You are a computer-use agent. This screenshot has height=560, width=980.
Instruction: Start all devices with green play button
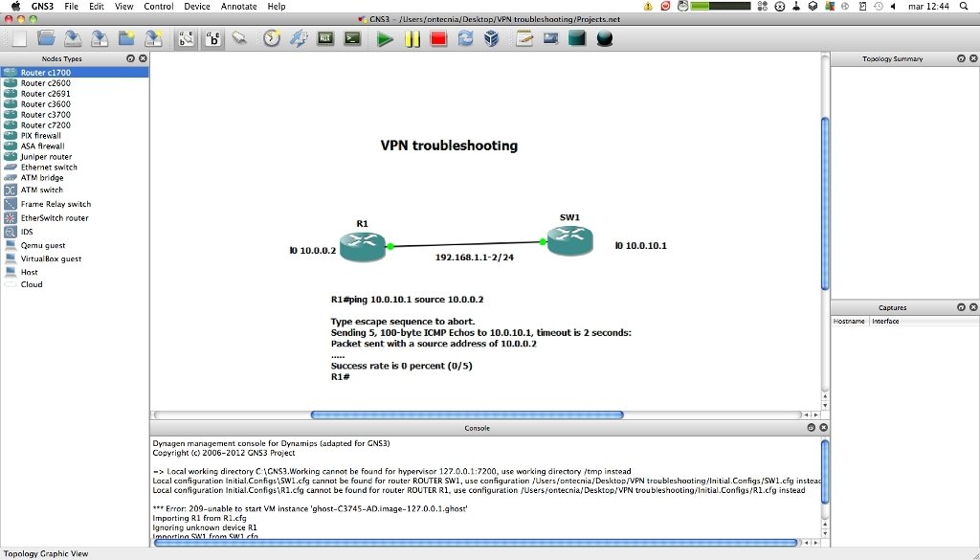click(385, 38)
